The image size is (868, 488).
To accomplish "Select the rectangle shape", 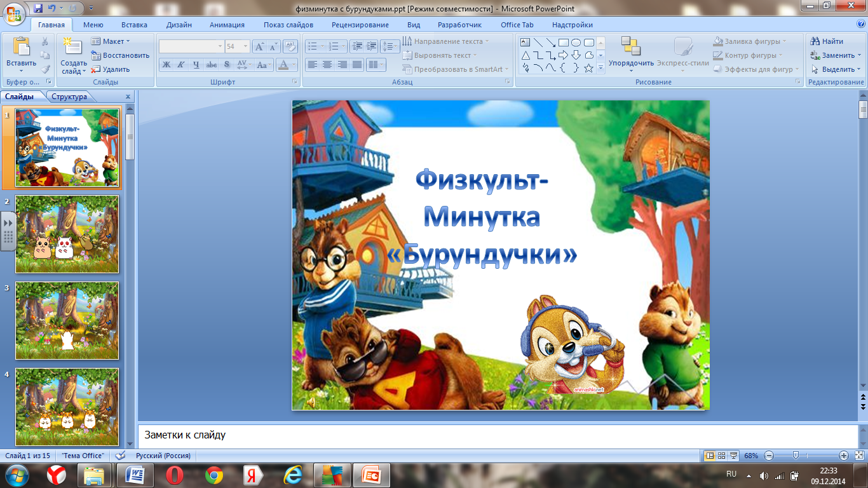I will pyautogui.click(x=564, y=43).
